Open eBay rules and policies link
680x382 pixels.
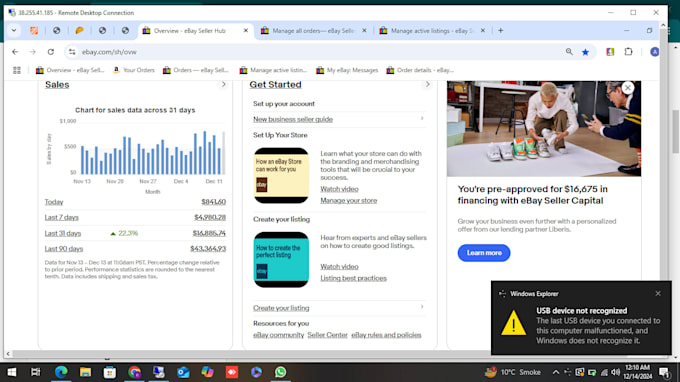386,335
